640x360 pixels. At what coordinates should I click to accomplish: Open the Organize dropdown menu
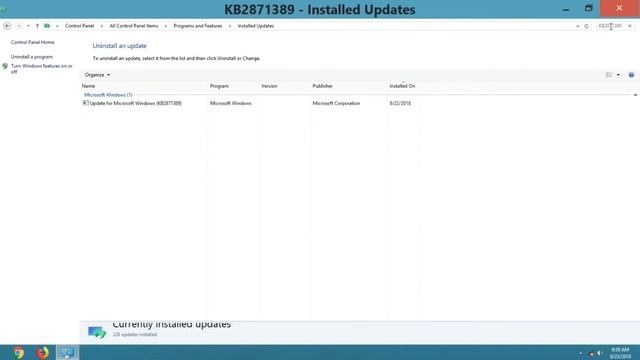click(97, 75)
